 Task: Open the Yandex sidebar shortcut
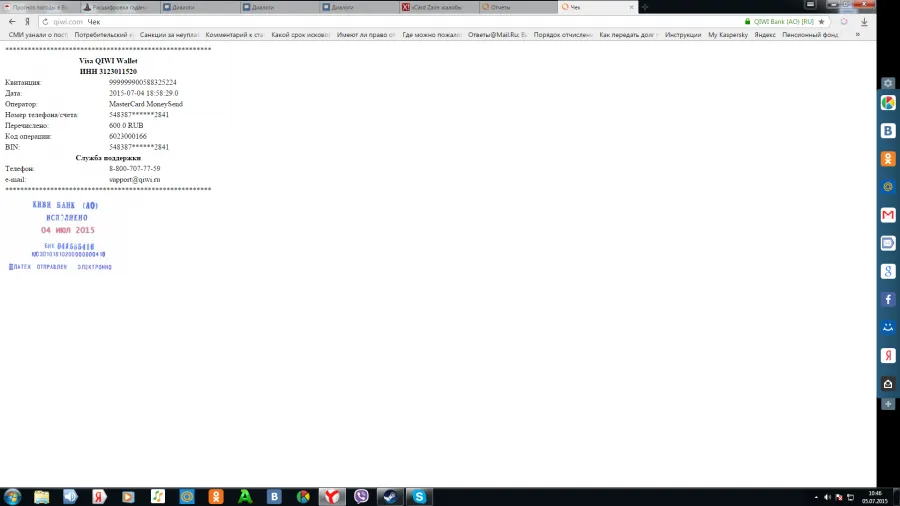[888, 356]
